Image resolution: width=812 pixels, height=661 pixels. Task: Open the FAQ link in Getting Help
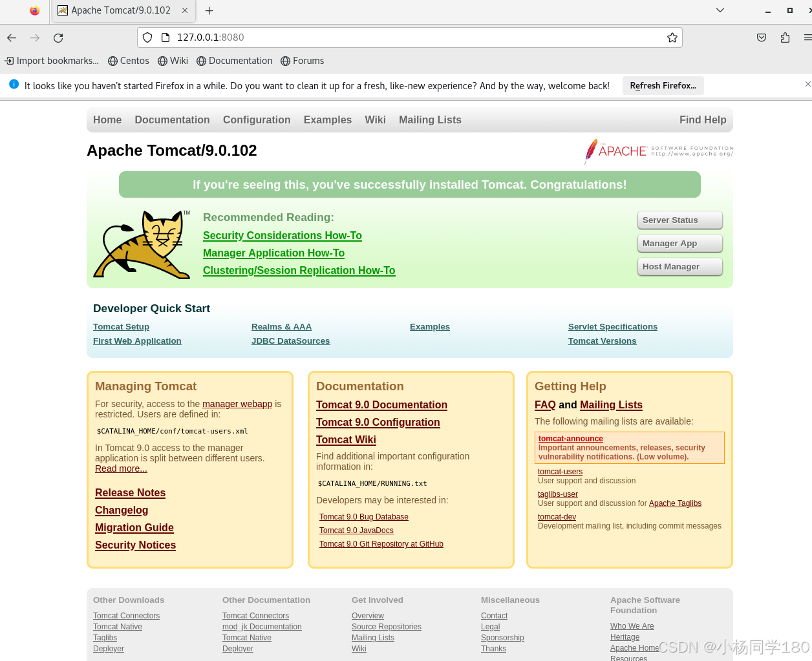[x=545, y=405]
